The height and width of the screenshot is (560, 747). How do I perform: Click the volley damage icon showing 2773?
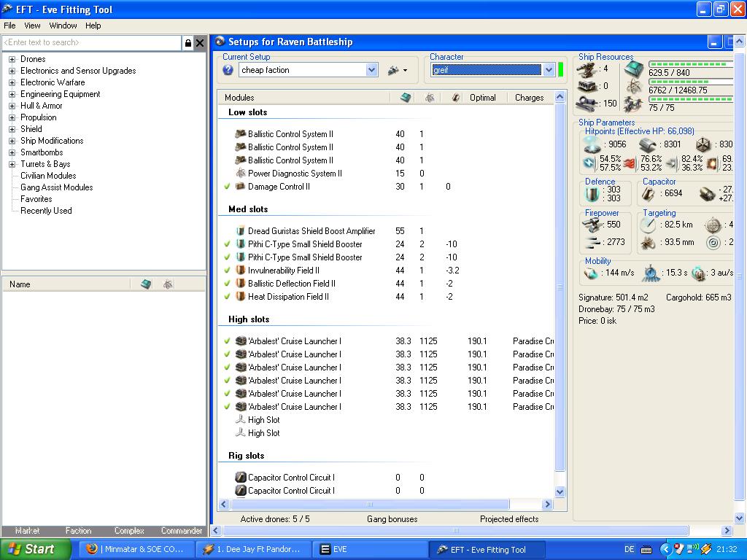[x=592, y=242]
